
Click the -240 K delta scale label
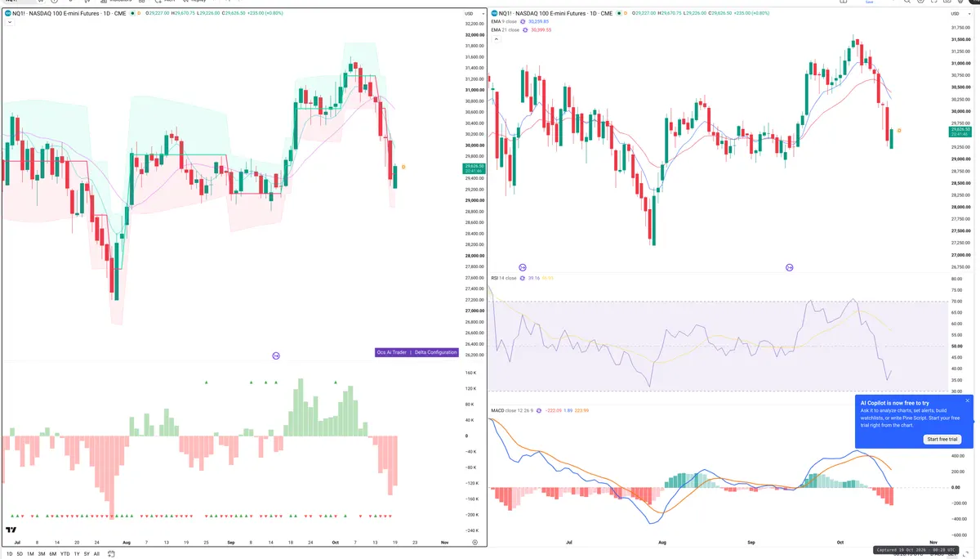coord(470,530)
